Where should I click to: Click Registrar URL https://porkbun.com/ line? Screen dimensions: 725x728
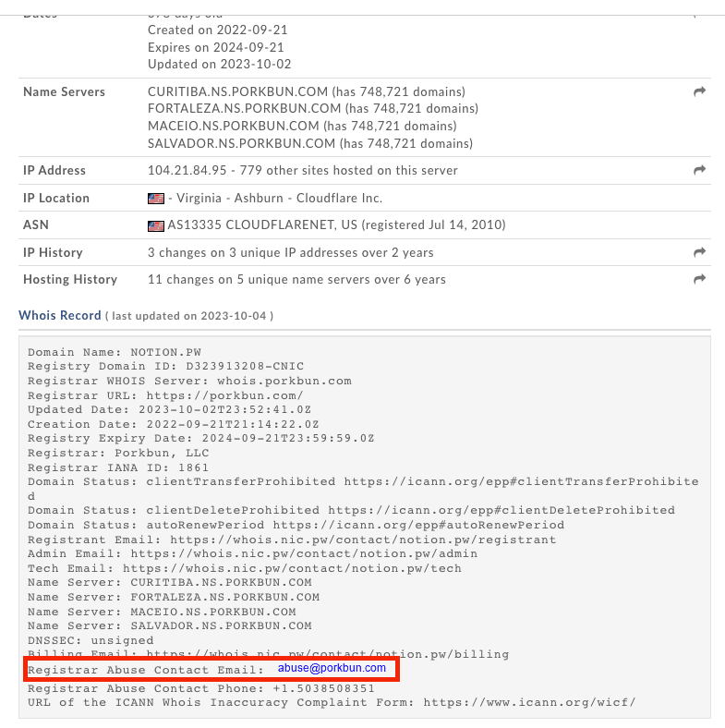pyautogui.click(x=165, y=395)
